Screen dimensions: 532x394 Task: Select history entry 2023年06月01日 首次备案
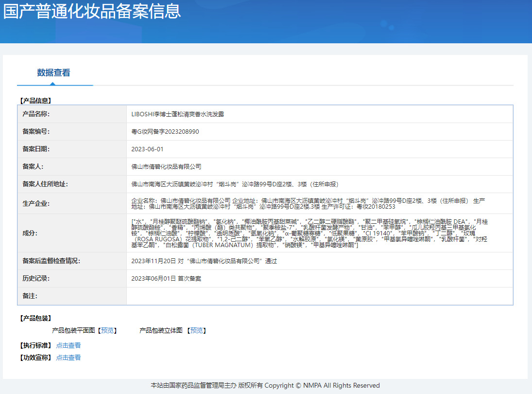point(166,279)
